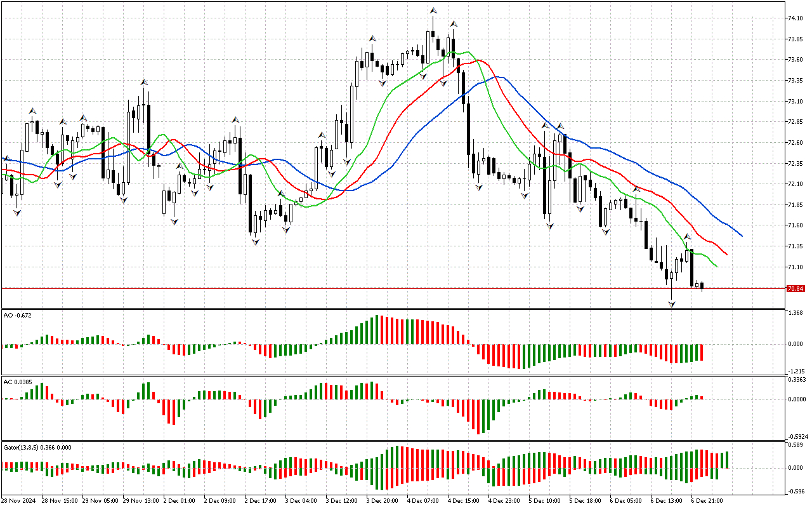Click the 5 Dec 18:00 time label
This screenshot has width=812, height=508.
point(586,500)
